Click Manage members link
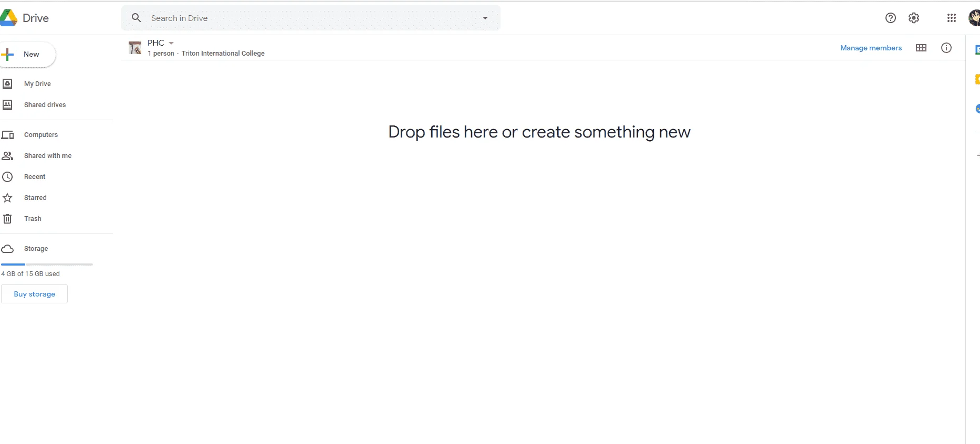This screenshot has width=980, height=444. [x=871, y=48]
